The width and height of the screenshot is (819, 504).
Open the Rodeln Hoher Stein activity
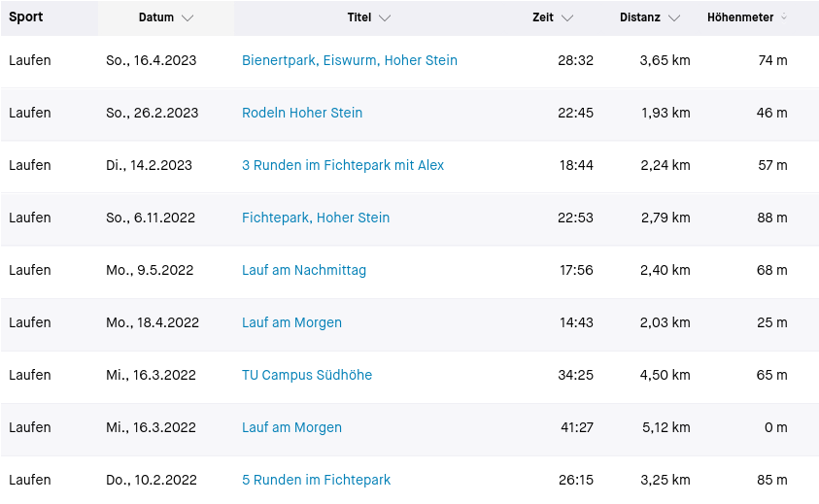302,113
